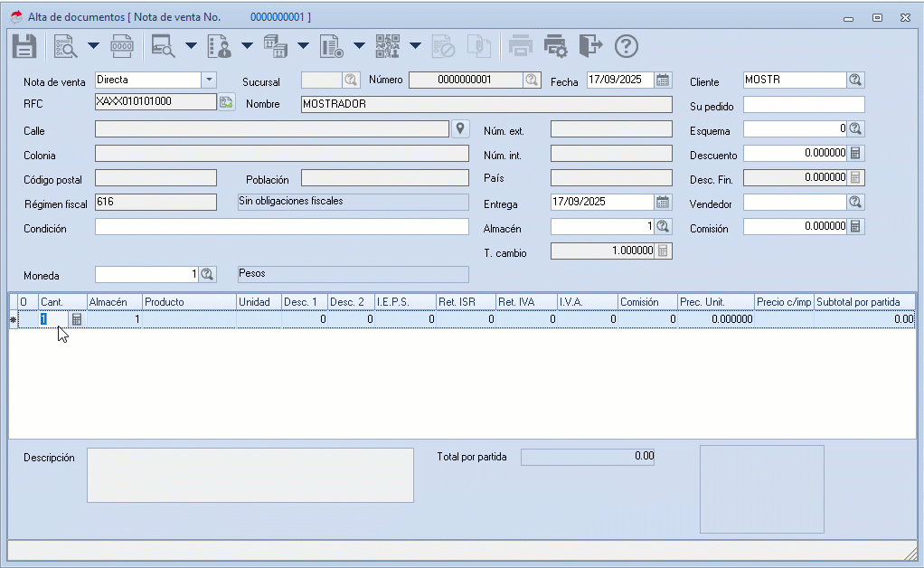Click the Vendedor search icon
Image resolution: width=924 pixels, height=568 pixels.
coord(855,202)
